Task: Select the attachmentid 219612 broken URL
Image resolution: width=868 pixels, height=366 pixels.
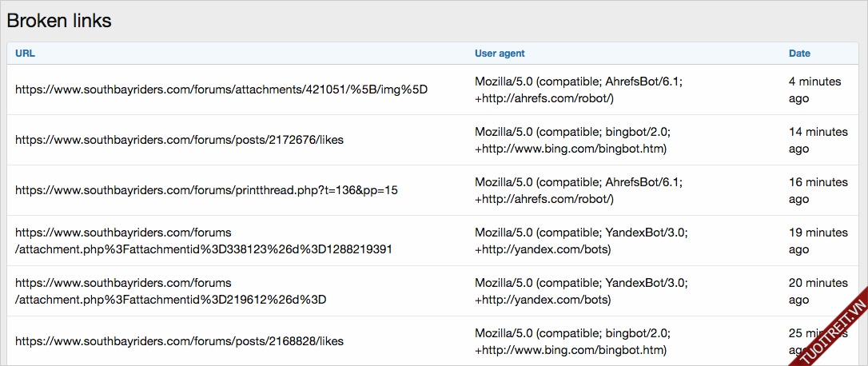Action: tap(170, 291)
